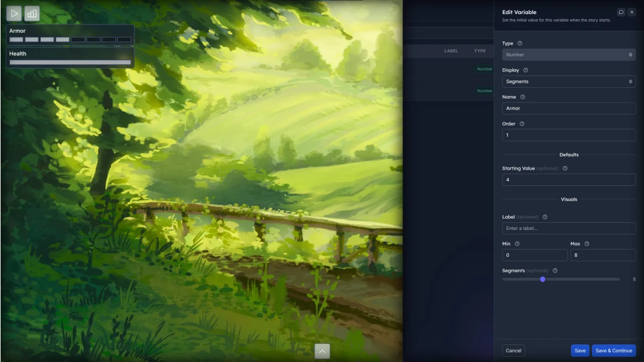Open the comment icon in Edit Variable header
The image size is (644, 362).
click(621, 12)
